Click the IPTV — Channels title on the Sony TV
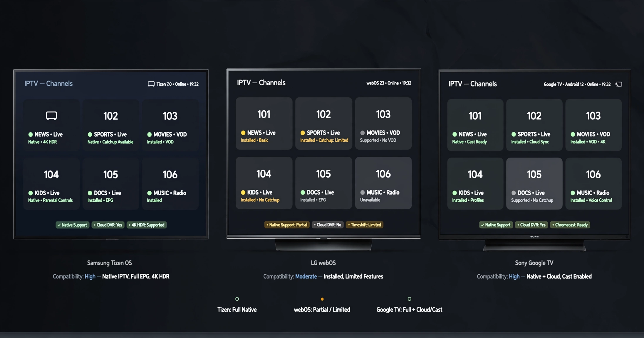Screen dimensions: 644x338 pyautogui.click(x=473, y=84)
